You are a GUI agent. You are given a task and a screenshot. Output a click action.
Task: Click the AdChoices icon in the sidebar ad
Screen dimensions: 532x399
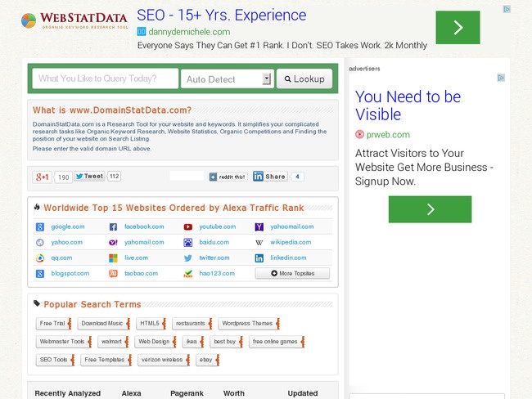501,78
